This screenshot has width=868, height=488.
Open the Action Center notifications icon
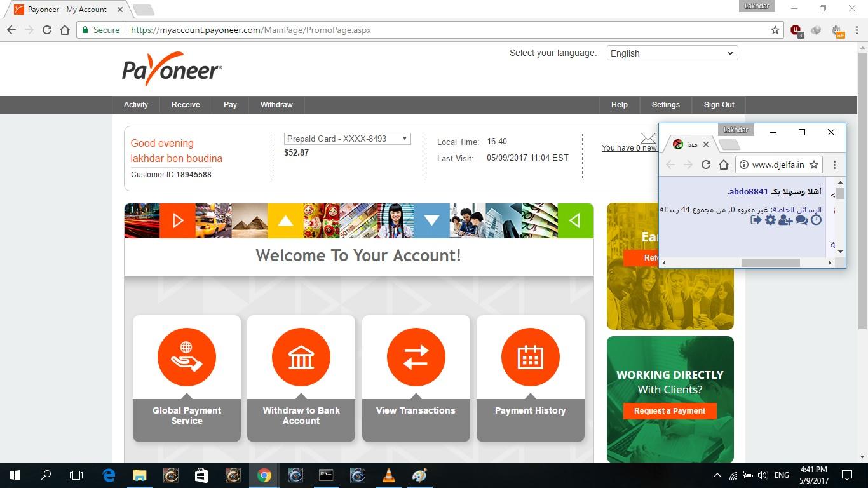click(x=847, y=475)
